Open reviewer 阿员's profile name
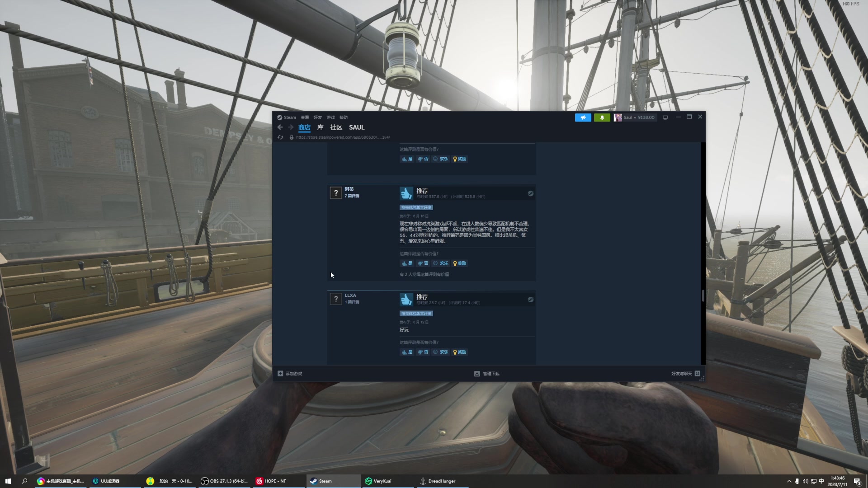Viewport: 868px width, 488px height. coord(349,189)
